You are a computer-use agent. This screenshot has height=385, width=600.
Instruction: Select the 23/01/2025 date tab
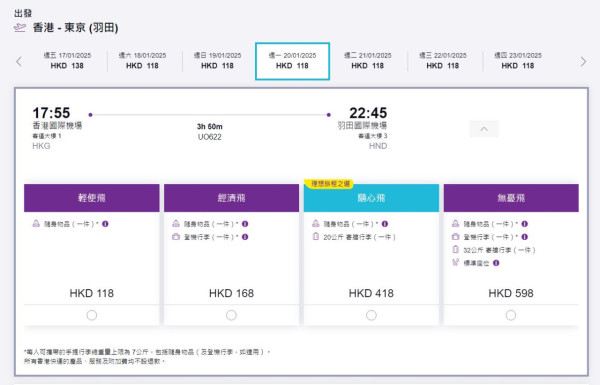518,61
